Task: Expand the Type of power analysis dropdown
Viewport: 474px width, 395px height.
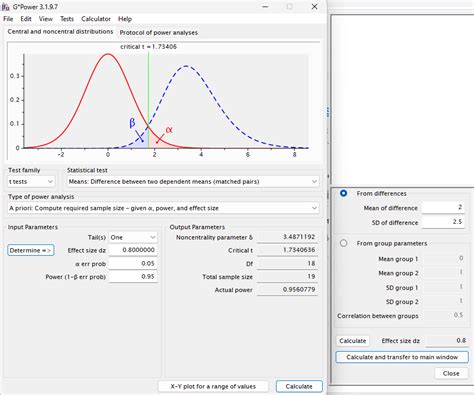Action: pos(163,208)
